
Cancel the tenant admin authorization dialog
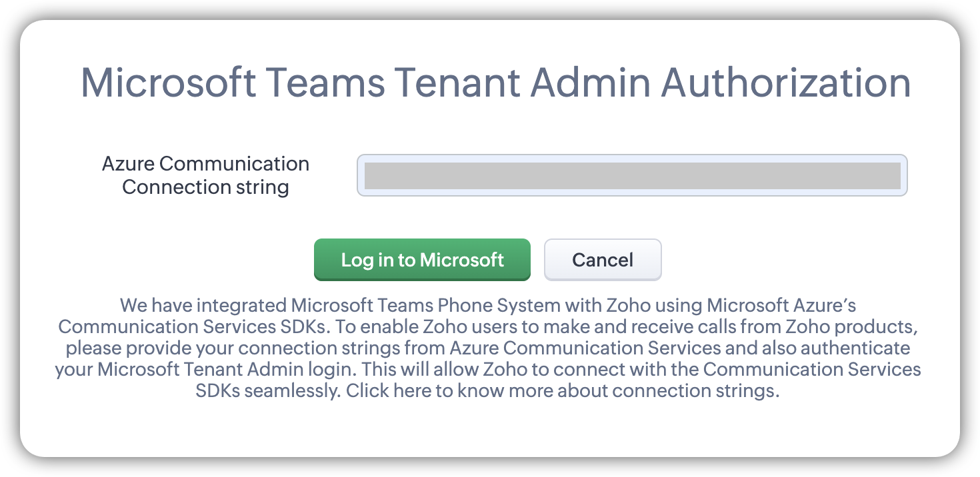click(x=603, y=260)
